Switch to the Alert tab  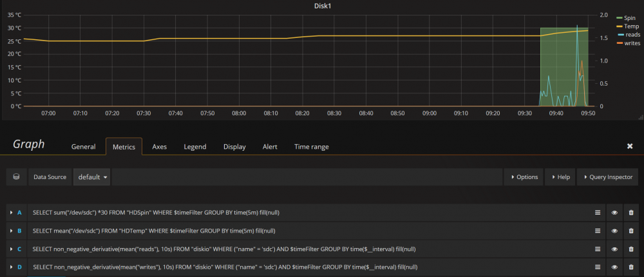coord(270,147)
